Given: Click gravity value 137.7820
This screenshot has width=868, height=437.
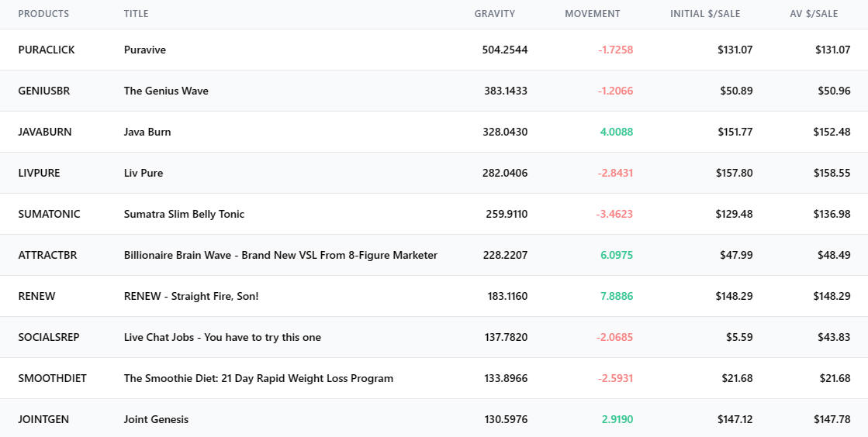Looking at the screenshot, I should tap(507, 337).
